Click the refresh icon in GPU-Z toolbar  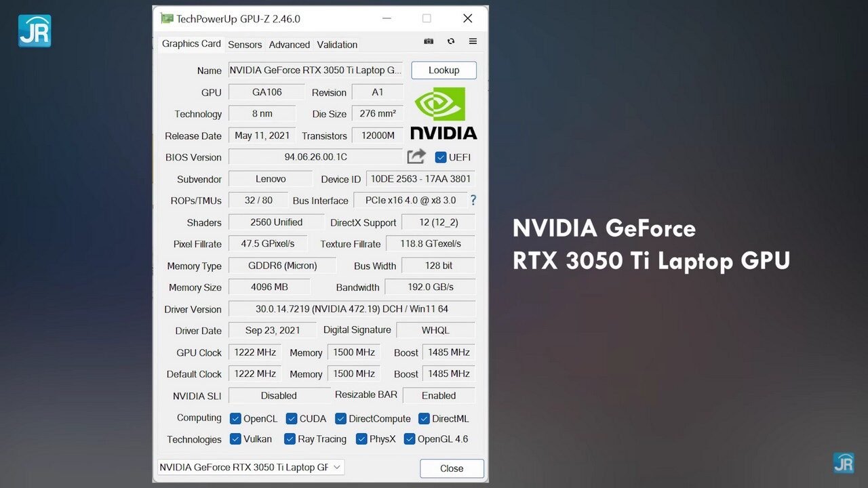451,41
